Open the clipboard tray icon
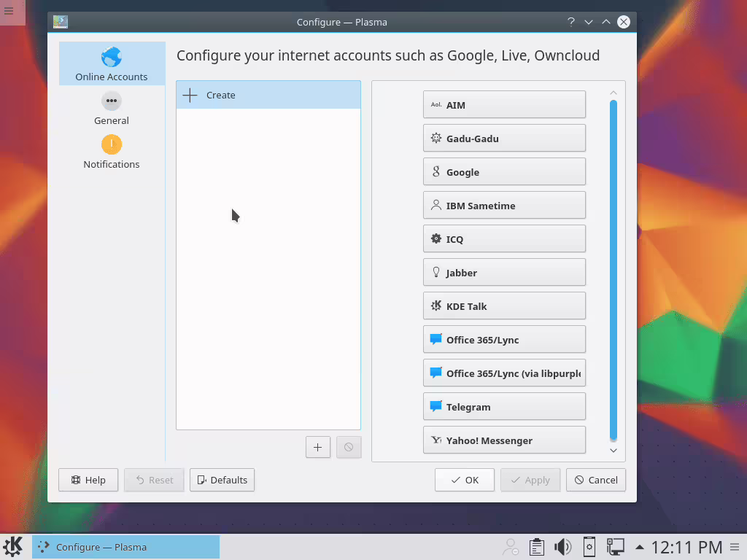The image size is (747, 560). click(537, 547)
